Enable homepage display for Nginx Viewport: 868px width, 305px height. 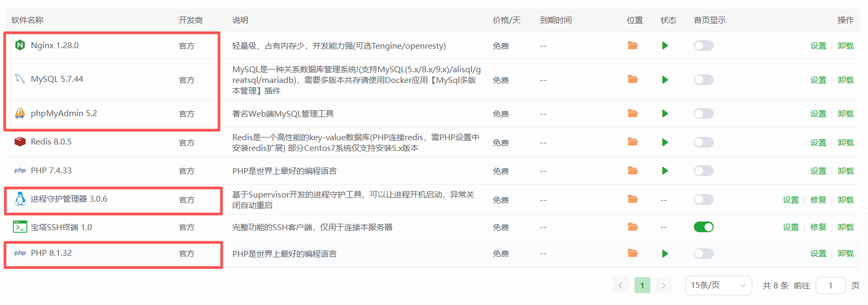coord(704,45)
